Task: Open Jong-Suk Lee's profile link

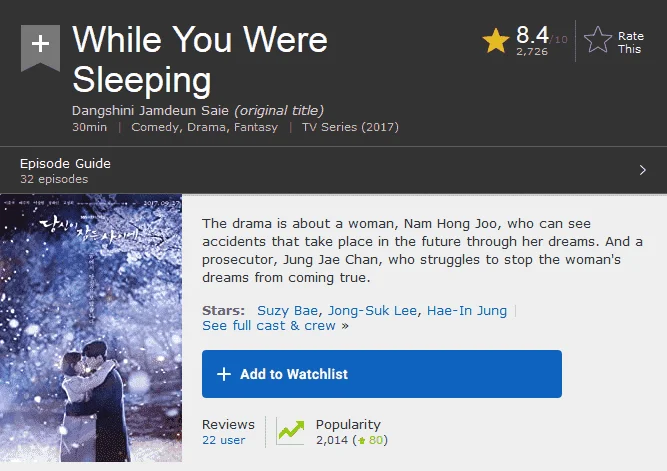Action: (372, 311)
